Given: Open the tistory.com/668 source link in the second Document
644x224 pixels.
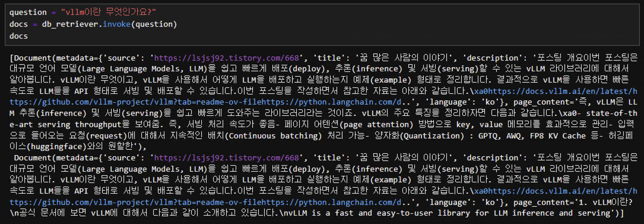Looking at the screenshot, I should tap(226, 158).
